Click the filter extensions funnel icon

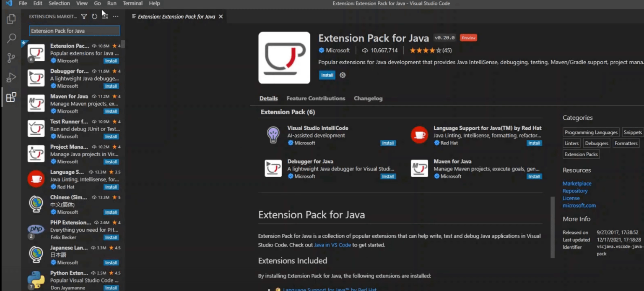[84, 16]
